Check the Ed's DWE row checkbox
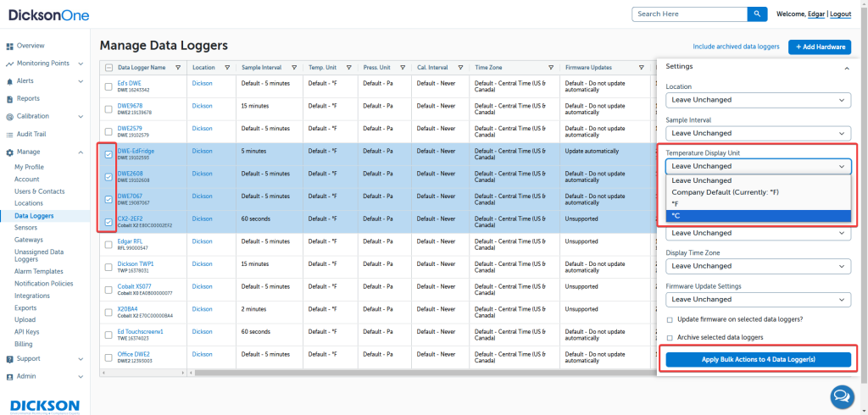The image size is (868, 415). [x=108, y=86]
